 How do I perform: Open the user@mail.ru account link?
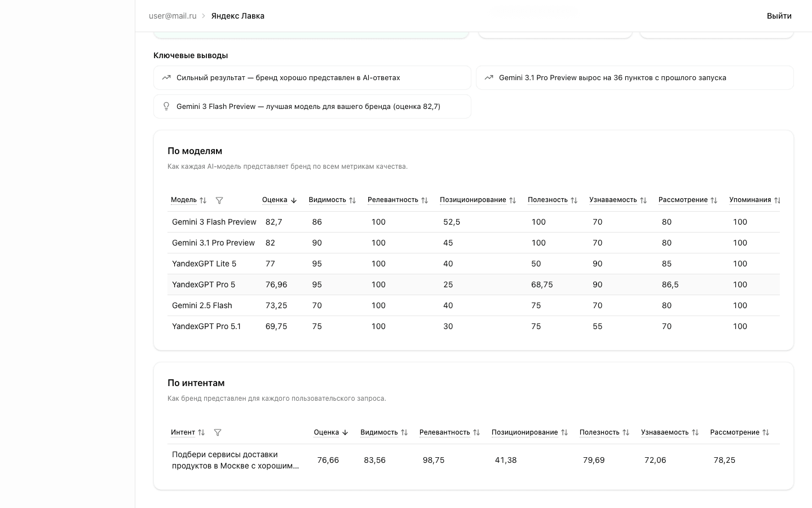(x=173, y=16)
